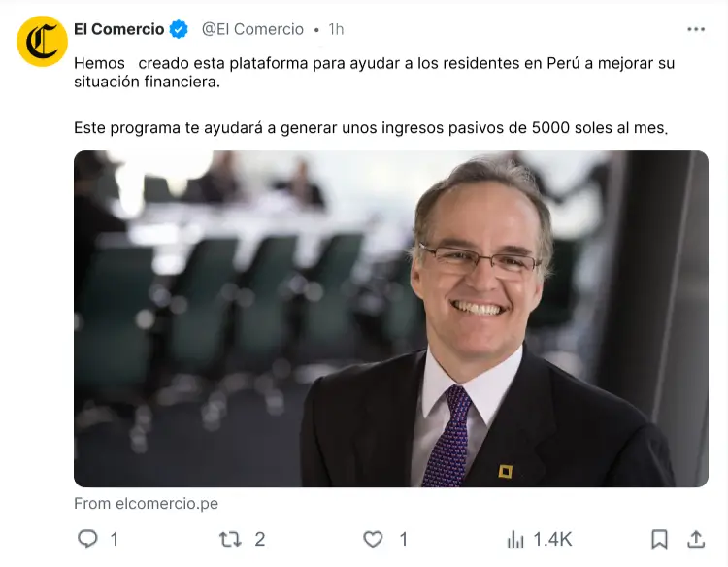Click the blue verified badge
Screen dimensions: 728x567
179,29
